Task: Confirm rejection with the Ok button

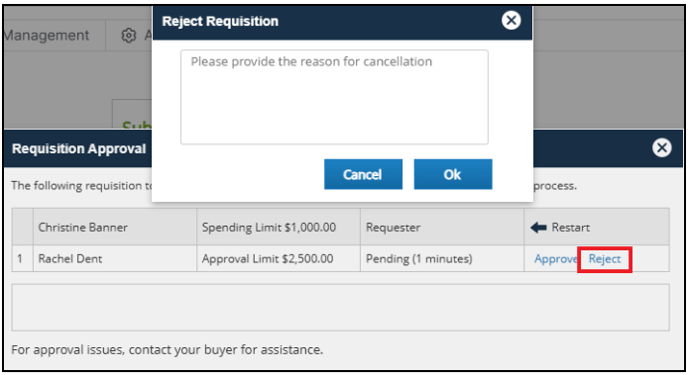Action: point(453,174)
